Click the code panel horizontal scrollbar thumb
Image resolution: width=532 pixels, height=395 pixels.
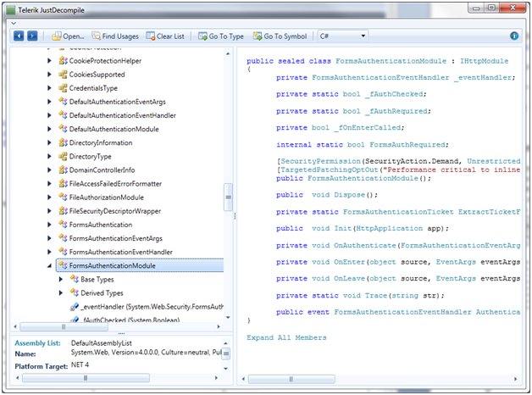tap(291, 379)
